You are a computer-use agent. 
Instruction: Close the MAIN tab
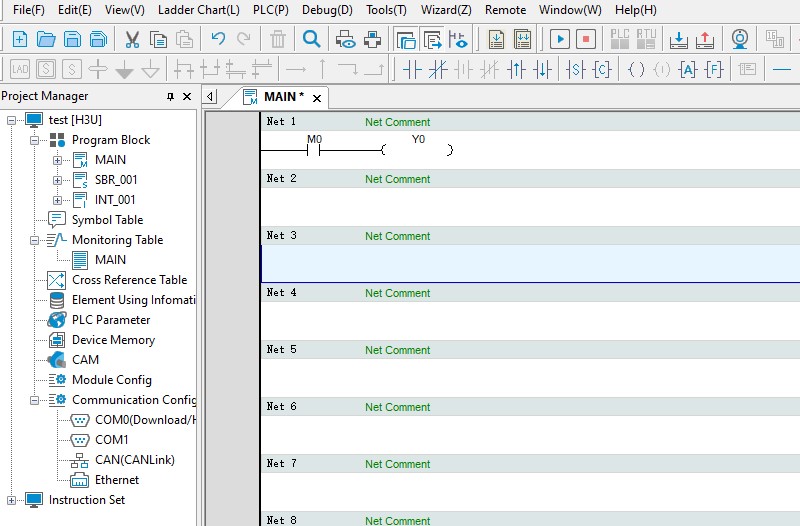click(x=317, y=98)
